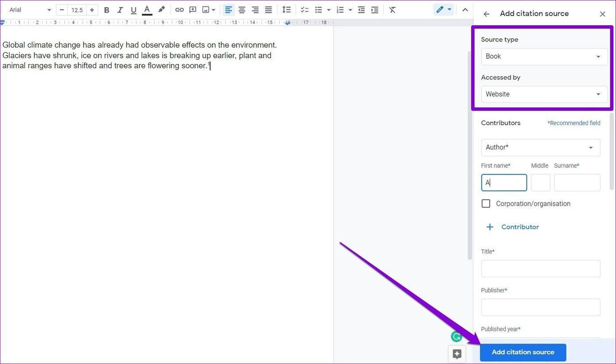Viewport: 616px width, 364px height.
Task: Click the Surname field
Action: point(577,183)
